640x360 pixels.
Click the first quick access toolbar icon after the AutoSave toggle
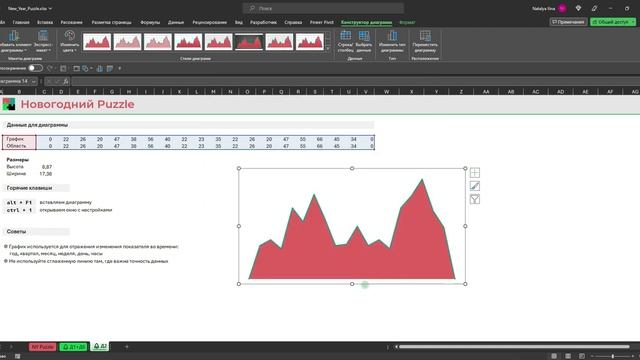(50, 68)
